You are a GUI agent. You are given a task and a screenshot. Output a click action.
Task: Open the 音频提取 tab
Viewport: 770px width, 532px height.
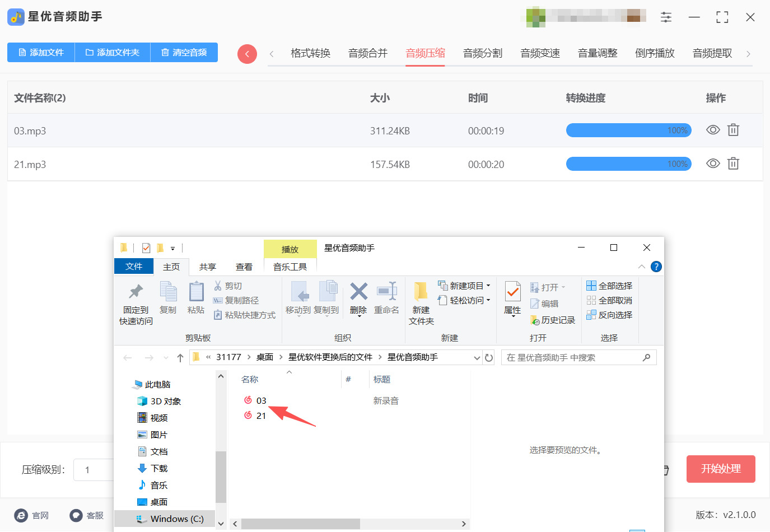point(712,53)
